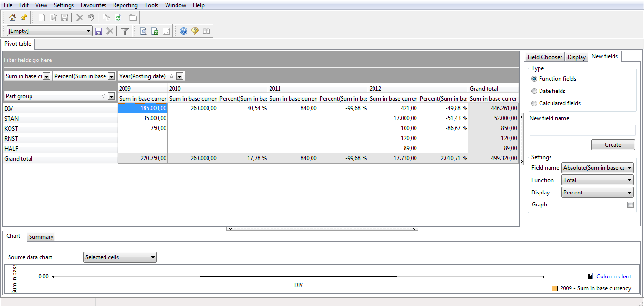This screenshot has width=644, height=307.
Task: Click the filter funnel icon
Action: point(124,31)
